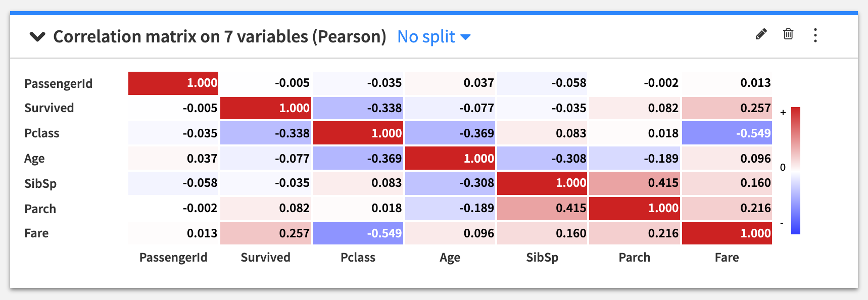Click the Survived–Fare cell showing 0.257
Image resolution: width=868 pixels, height=300 pixels.
[727, 108]
